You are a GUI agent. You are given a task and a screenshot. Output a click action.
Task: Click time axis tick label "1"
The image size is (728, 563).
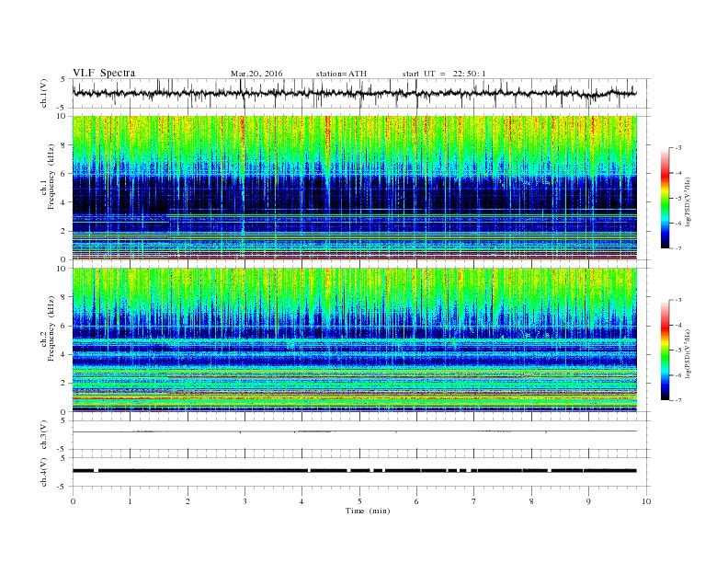[x=130, y=501]
